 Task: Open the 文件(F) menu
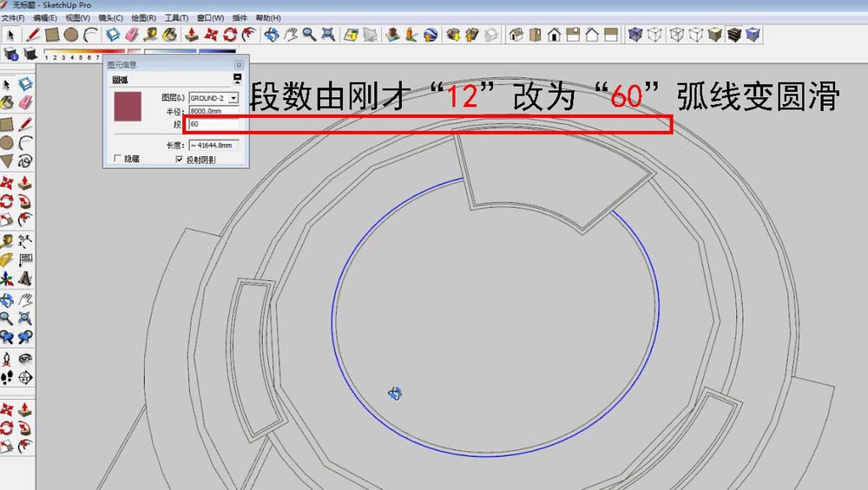pyautogui.click(x=13, y=17)
